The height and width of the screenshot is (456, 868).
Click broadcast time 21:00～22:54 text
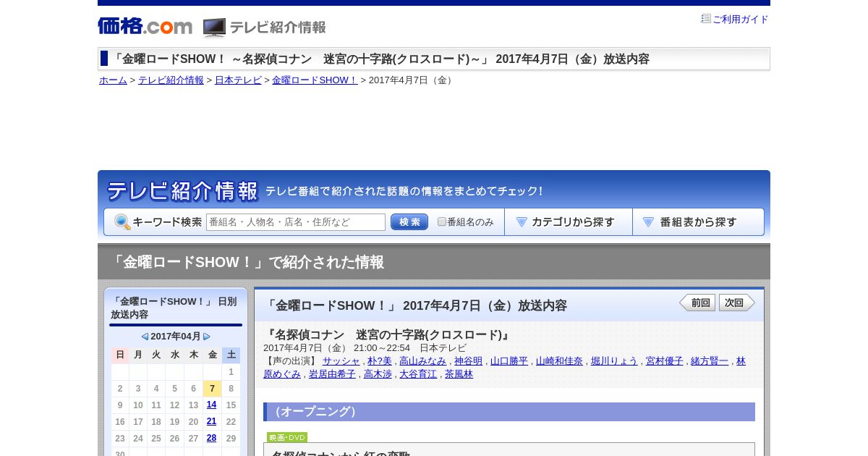click(x=382, y=348)
